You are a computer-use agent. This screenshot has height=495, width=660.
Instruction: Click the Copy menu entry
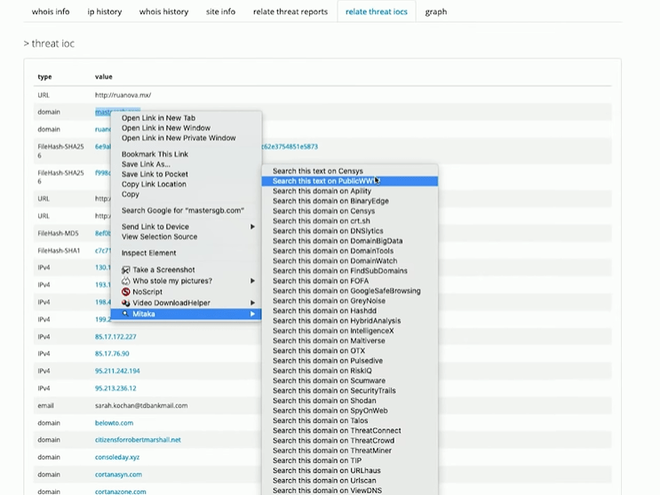pyautogui.click(x=130, y=194)
